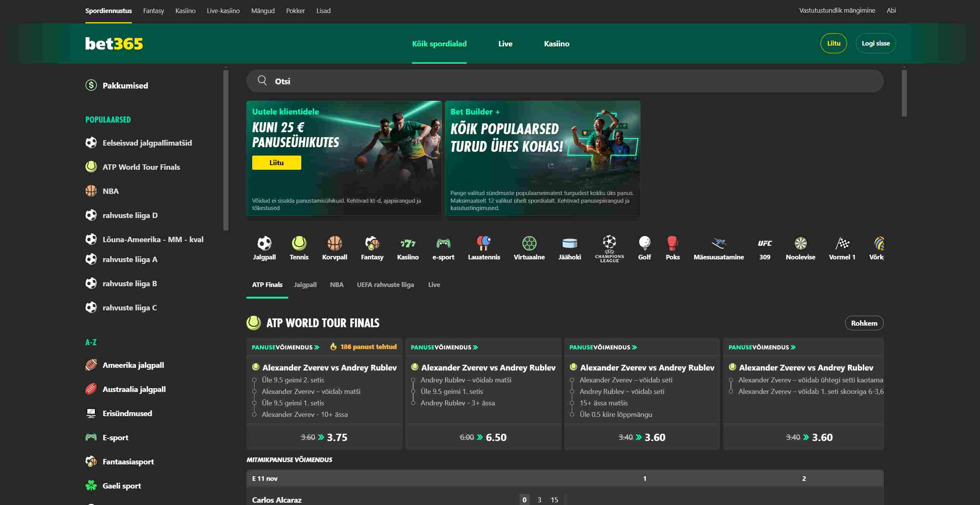Click yellow Liitu button on banner
The height and width of the screenshot is (505, 980).
(276, 162)
